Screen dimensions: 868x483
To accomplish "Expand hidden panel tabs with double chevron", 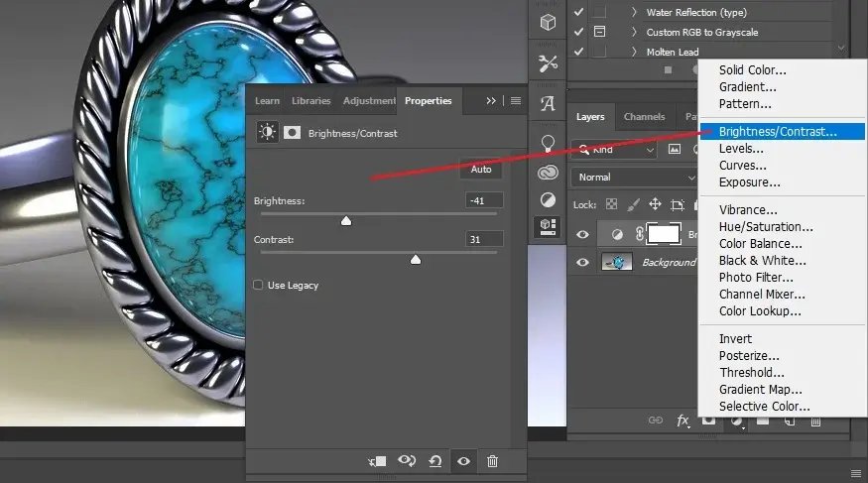I will (x=490, y=101).
